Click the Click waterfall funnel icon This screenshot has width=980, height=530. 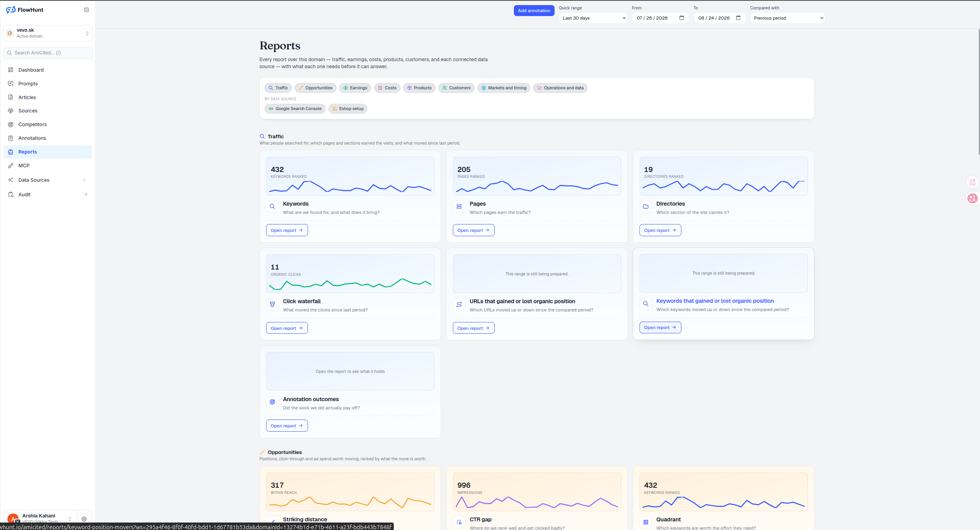coord(272,304)
